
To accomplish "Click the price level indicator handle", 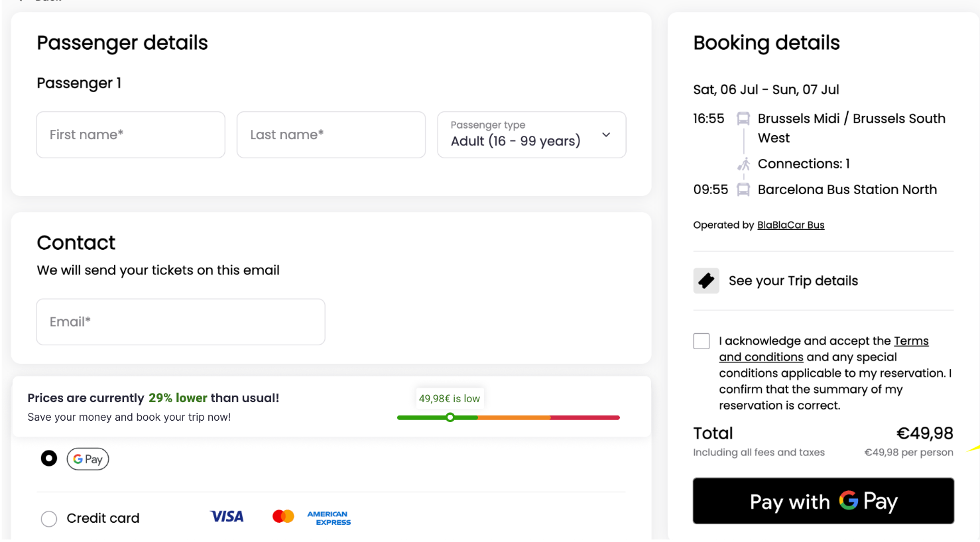I will (450, 417).
